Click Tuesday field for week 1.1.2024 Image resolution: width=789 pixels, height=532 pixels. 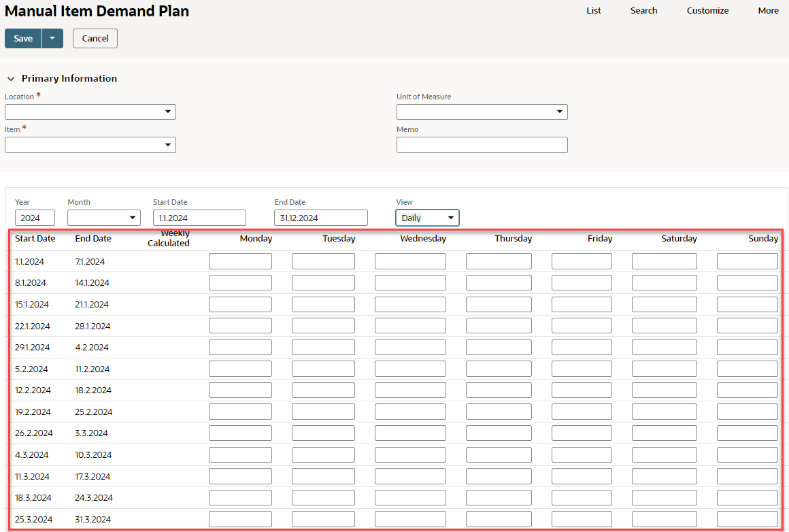pyautogui.click(x=323, y=261)
